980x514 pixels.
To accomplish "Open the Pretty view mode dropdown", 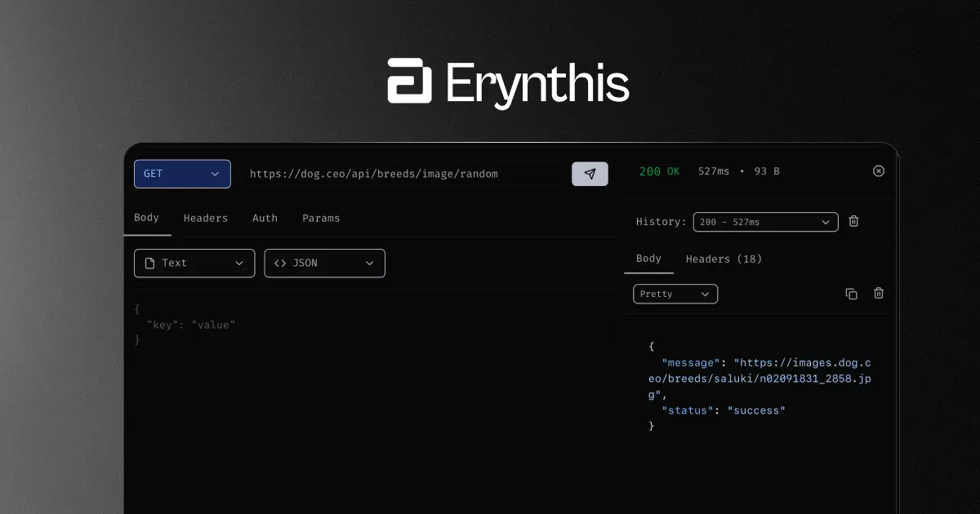I will pos(675,294).
